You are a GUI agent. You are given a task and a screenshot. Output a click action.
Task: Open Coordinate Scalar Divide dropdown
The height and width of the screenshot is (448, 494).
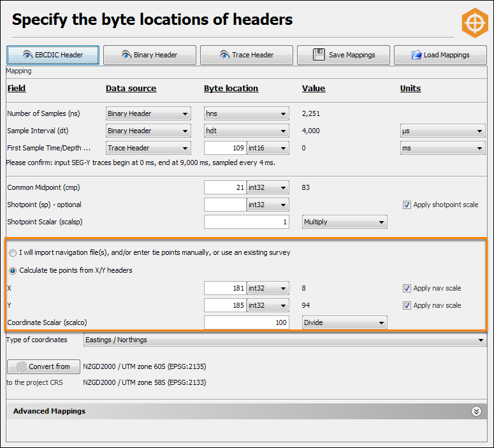[x=345, y=322]
